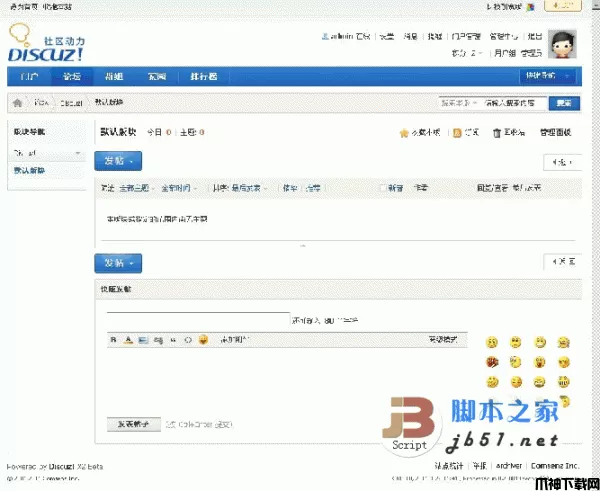Open the 排行榜 tab in the navigation bar
This screenshot has height=491, width=600.
tap(197, 76)
